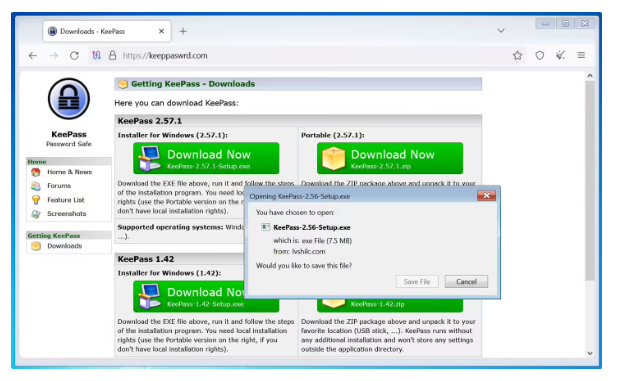Close the Opening KeePass-2.56-Setup.exe dialog
The width and height of the screenshot is (619, 381).
pyautogui.click(x=486, y=195)
